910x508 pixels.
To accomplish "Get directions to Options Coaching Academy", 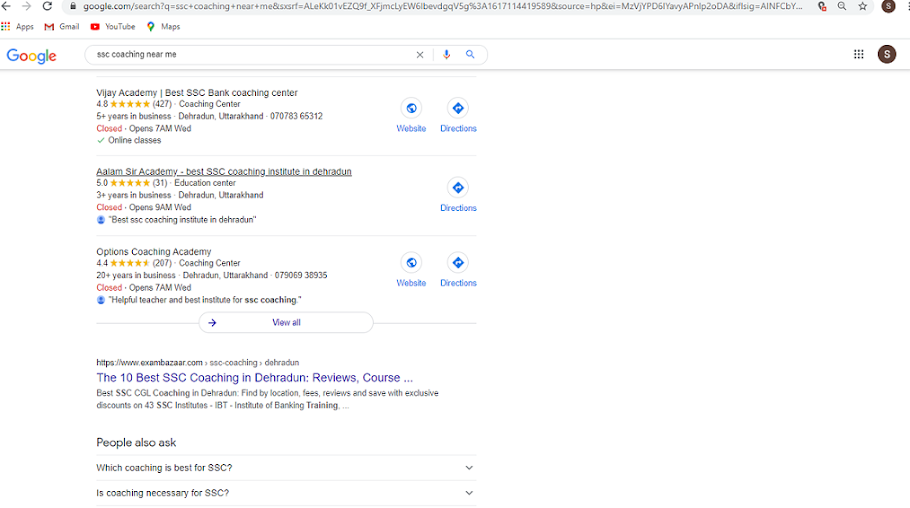I will coord(458,262).
